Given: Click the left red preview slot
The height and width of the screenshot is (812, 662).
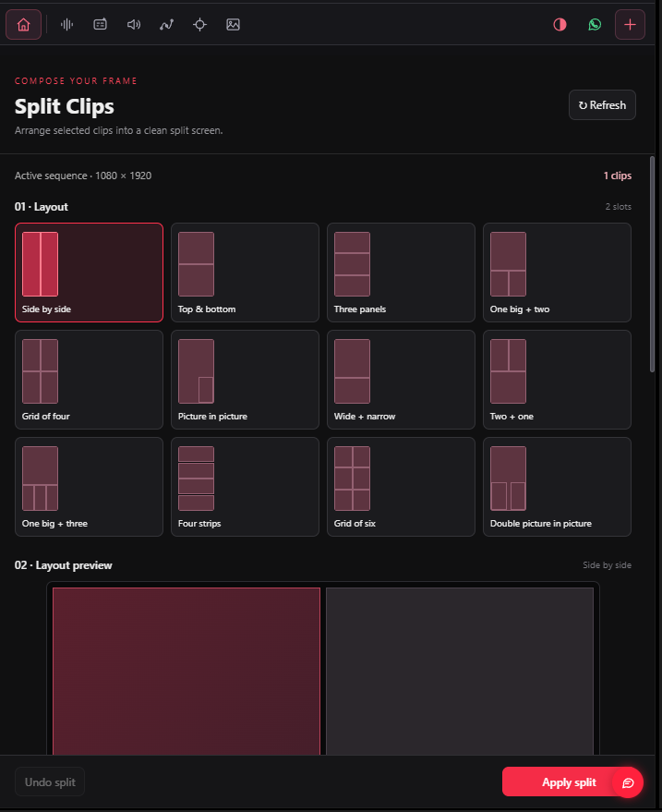Looking at the screenshot, I should point(187,671).
